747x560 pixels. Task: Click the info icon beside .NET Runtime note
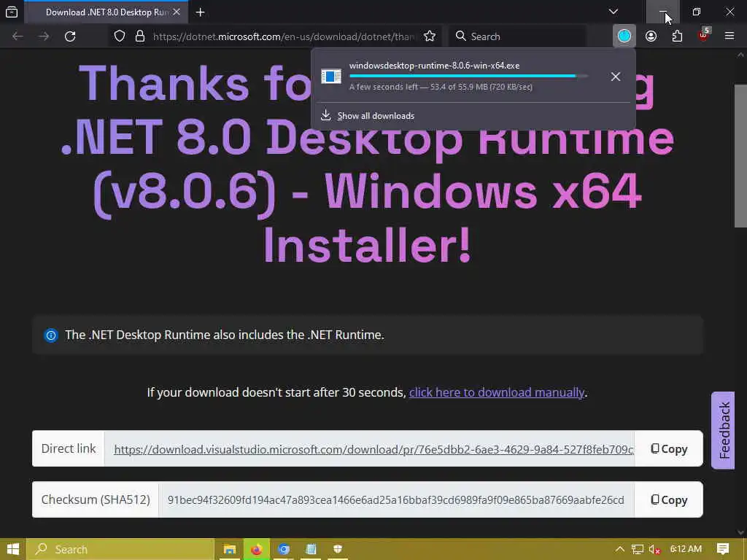point(51,335)
